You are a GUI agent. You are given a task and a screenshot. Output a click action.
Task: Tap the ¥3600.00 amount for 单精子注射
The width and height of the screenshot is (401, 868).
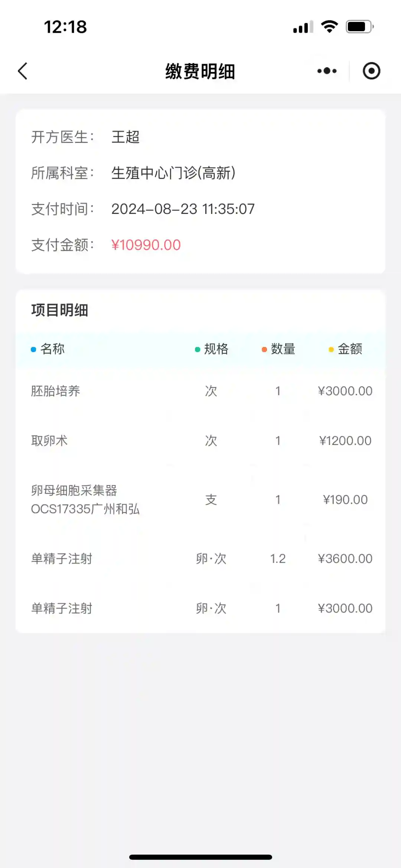[345, 559]
